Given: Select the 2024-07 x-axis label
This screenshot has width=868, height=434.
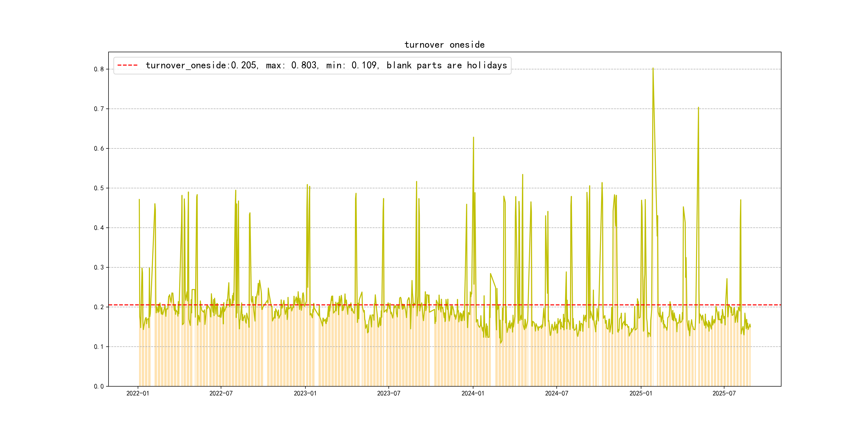Looking at the screenshot, I should [556, 394].
